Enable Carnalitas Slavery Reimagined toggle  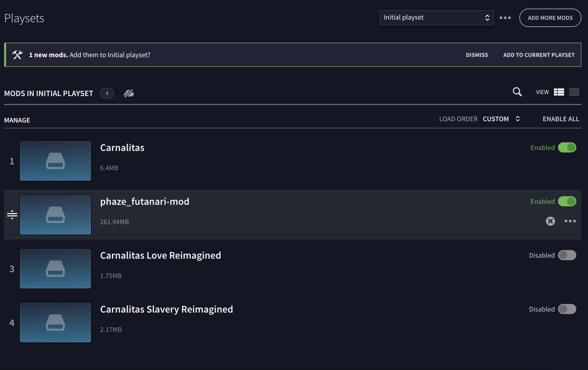click(567, 309)
